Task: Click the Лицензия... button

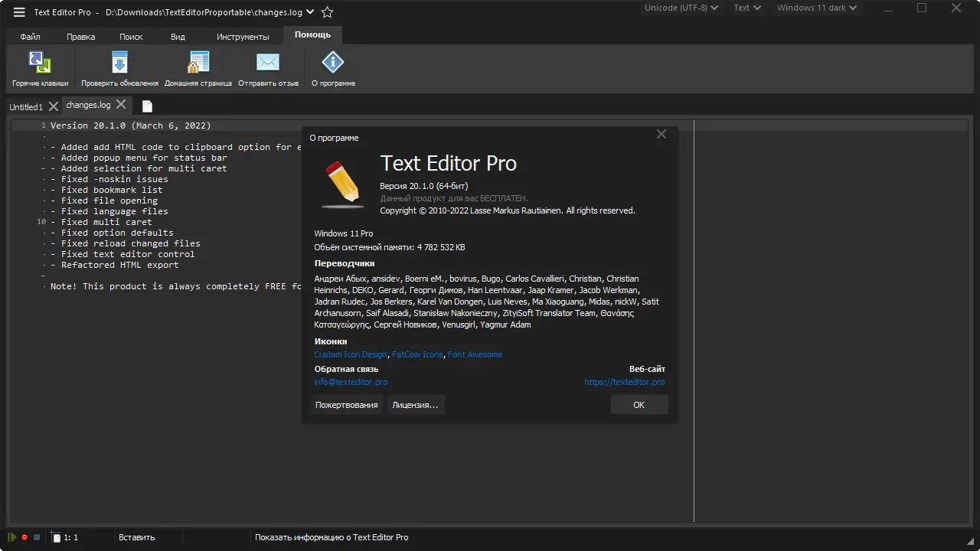Action: 415,405
